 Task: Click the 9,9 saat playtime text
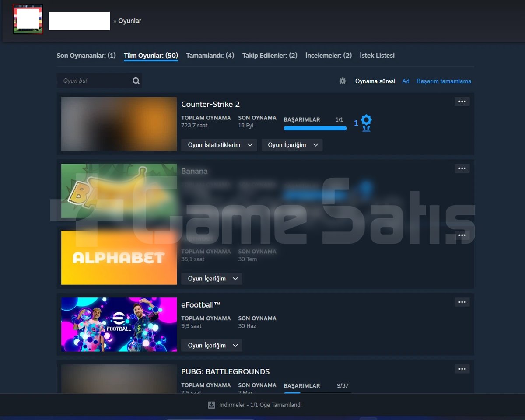(x=192, y=326)
